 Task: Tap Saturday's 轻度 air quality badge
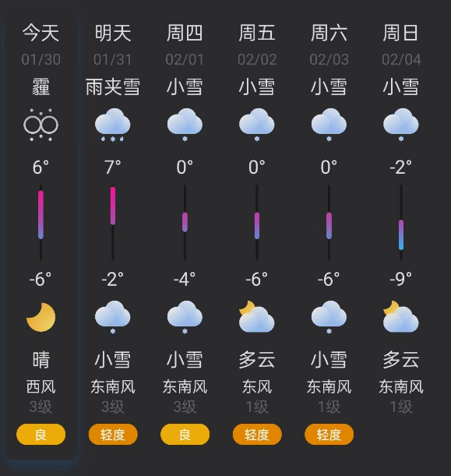click(329, 435)
